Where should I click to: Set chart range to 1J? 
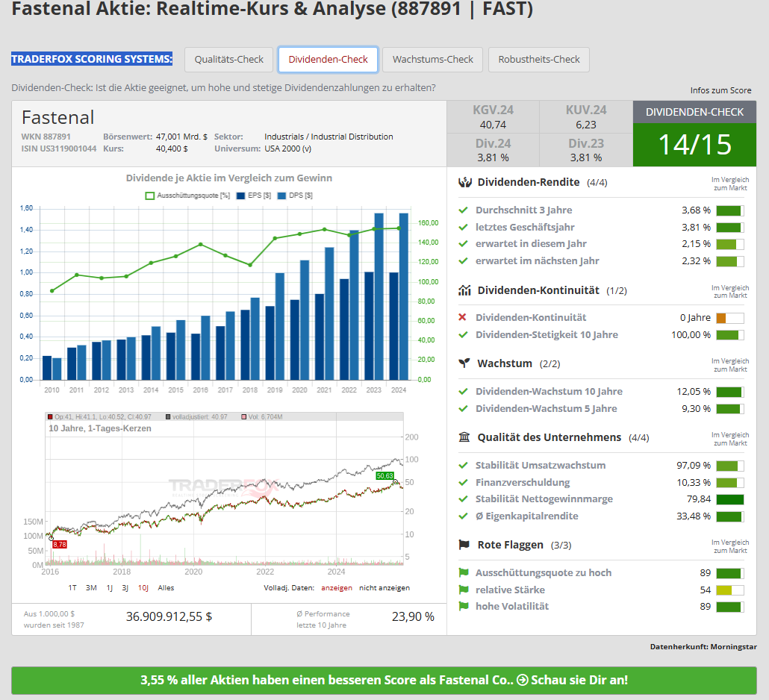(x=109, y=588)
